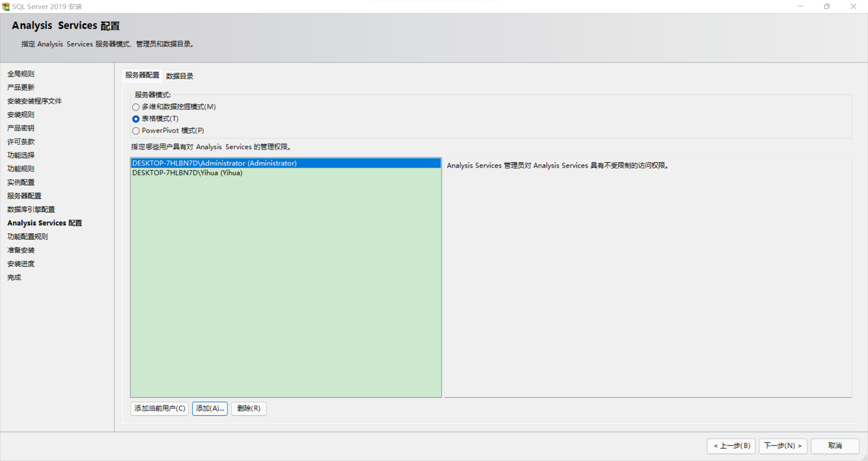Click 功能选择 step in sidebar
868x461 pixels.
[x=21, y=155]
